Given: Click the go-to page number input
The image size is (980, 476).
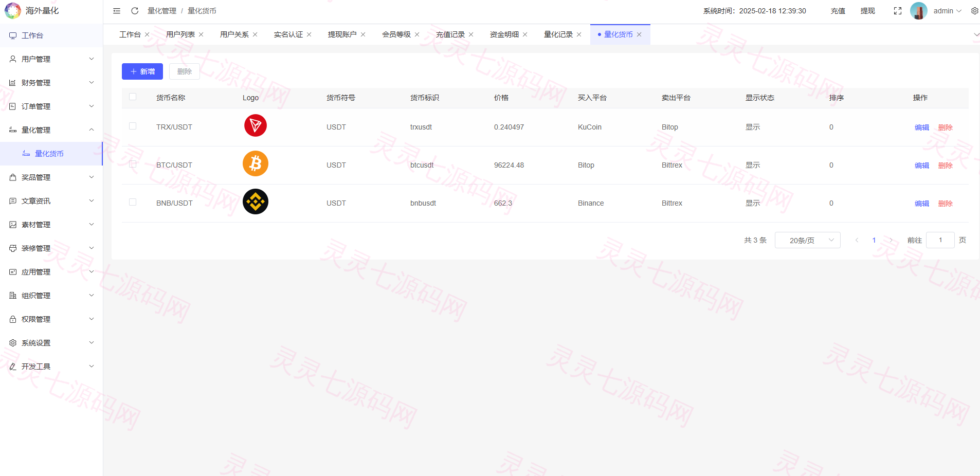Looking at the screenshot, I should tap(940, 240).
